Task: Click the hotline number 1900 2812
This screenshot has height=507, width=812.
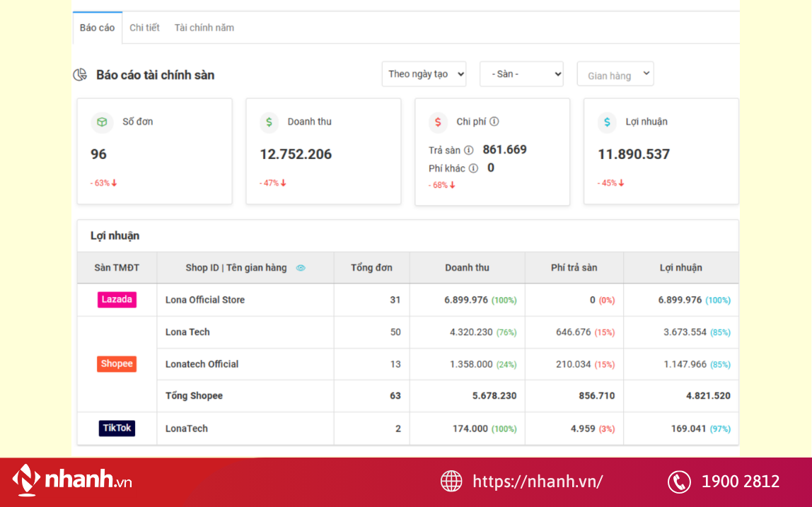Action: [x=741, y=482]
